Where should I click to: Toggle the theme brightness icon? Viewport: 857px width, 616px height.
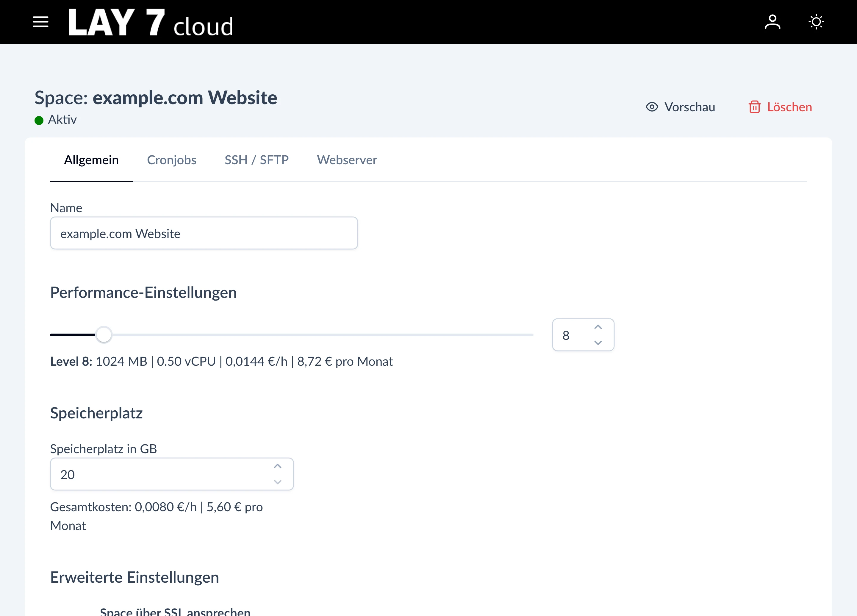(x=816, y=21)
